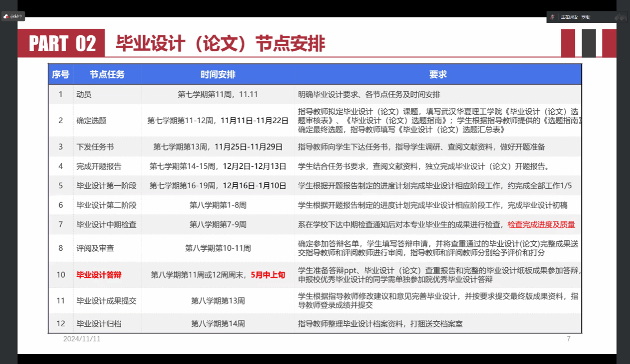Image resolution: width=630 pixels, height=364 pixels.
Task: Click the cloud recording indicator icon
Action: pyautogui.click(x=6, y=16)
